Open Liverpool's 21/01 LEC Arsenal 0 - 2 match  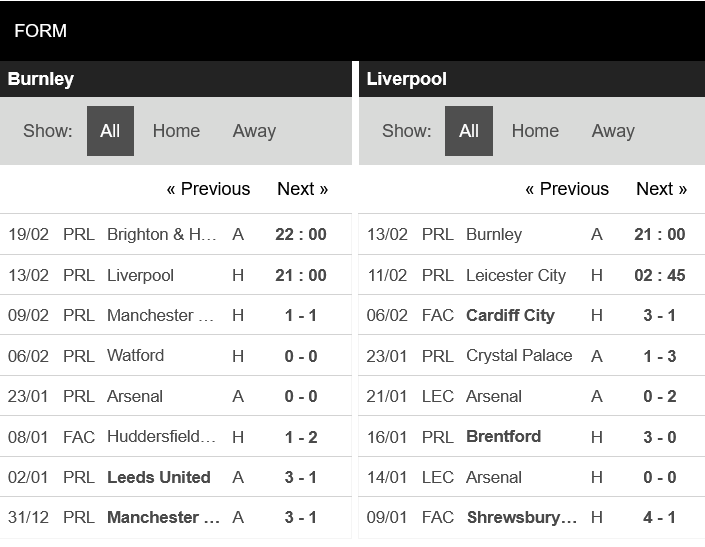532,396
